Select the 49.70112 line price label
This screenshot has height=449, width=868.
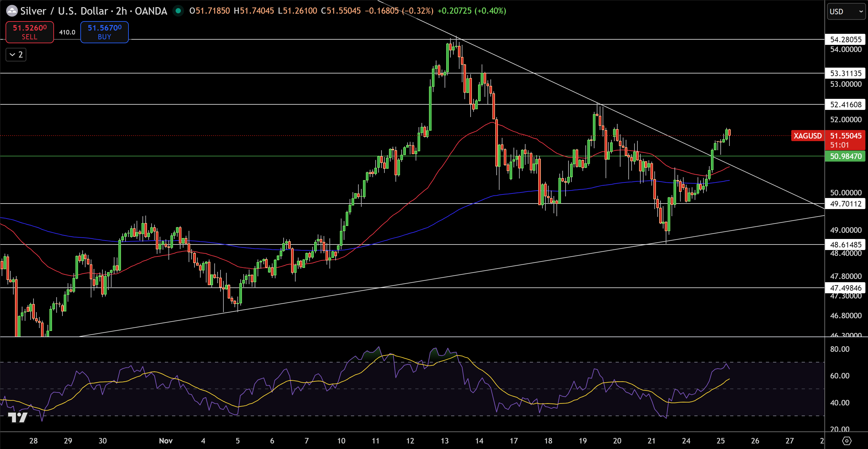pyautogui.click(x=846, y=204)
